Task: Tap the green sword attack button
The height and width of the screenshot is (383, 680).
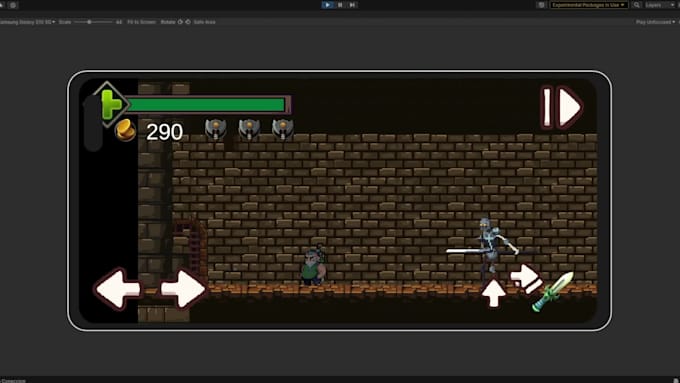Action: 553,291
